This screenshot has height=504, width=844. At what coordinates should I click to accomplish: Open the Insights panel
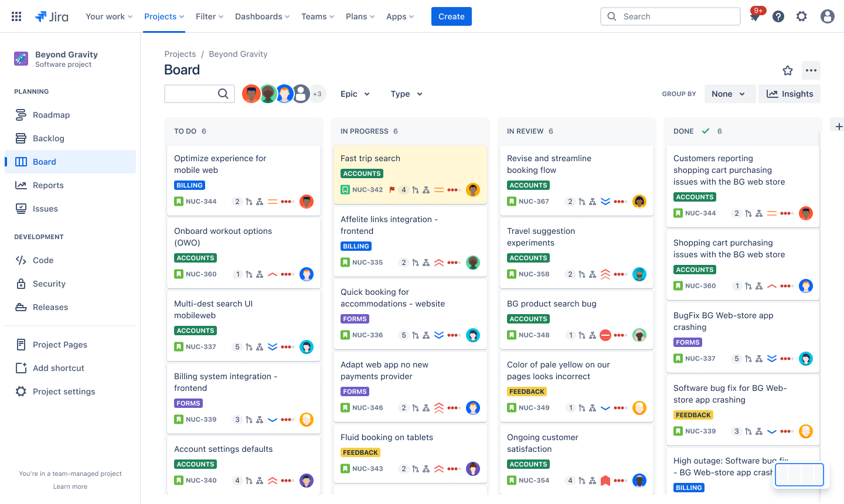(789, 94)
